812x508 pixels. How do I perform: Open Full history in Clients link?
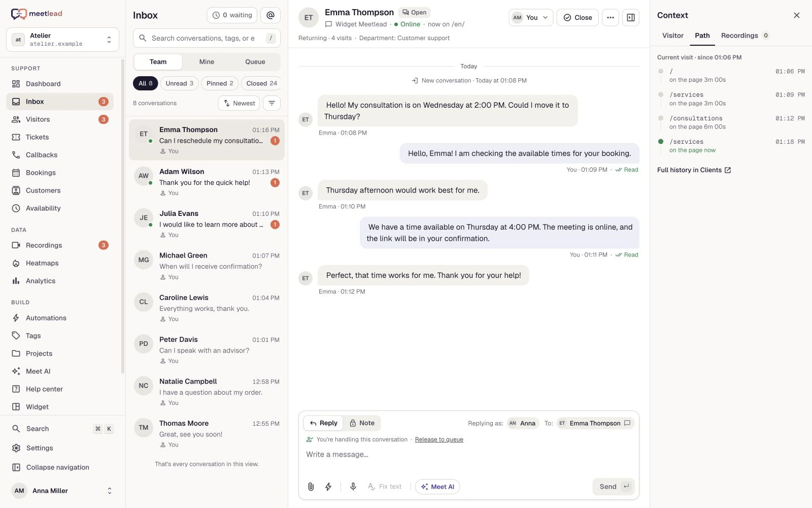point(694,170)
